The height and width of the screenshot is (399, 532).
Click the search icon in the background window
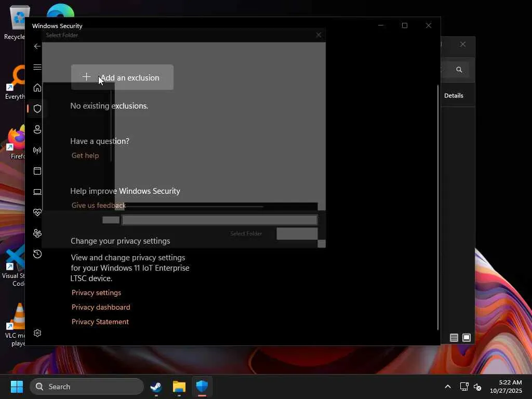point(459,70)
